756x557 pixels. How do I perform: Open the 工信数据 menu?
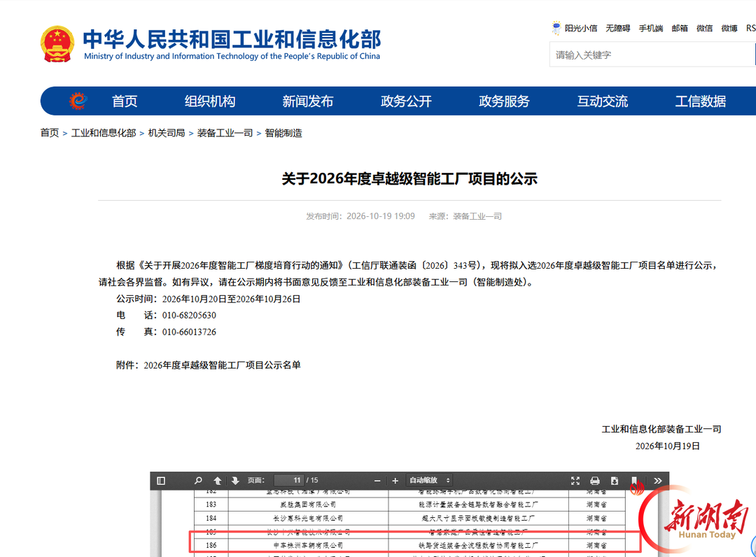coord(700,101)
